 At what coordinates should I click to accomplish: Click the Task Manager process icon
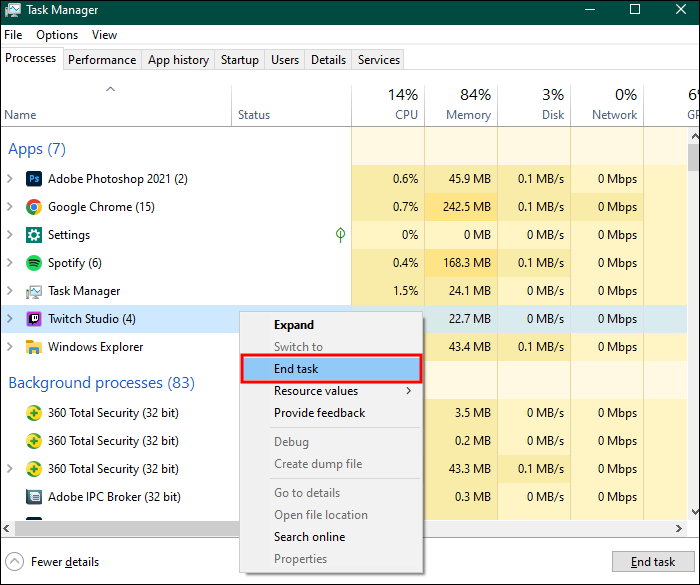[x=33, y=291]
